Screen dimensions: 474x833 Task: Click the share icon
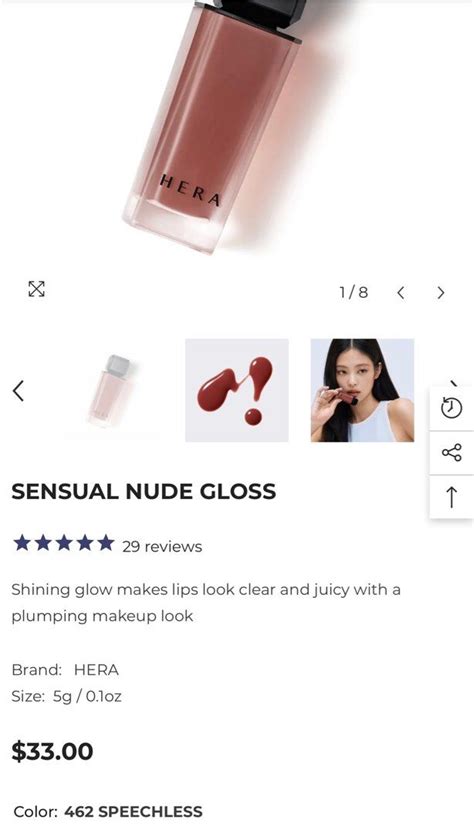452,453
